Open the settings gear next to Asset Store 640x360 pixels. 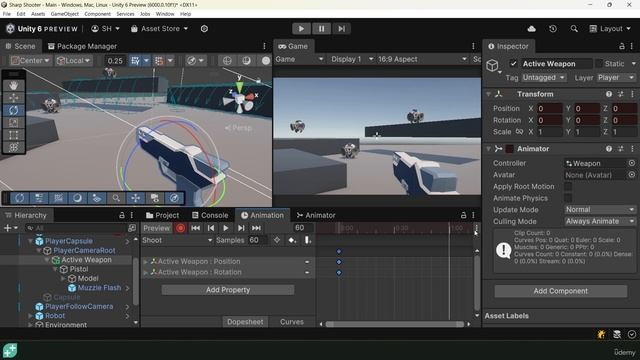click(x=204, y=29)
